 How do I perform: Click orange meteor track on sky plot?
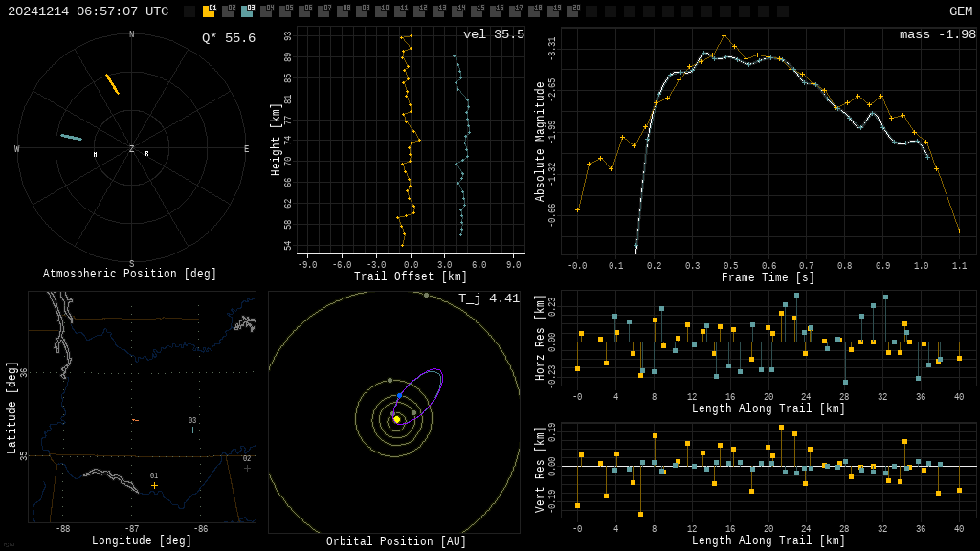(112, 84)
